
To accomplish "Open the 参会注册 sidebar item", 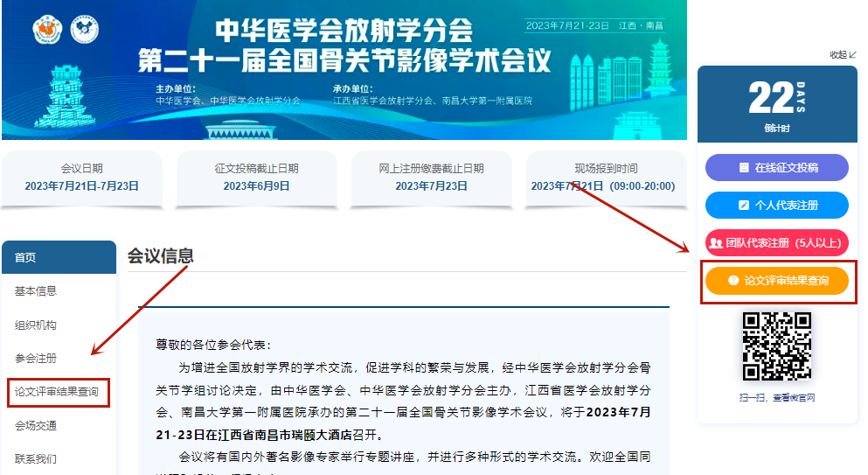I will pyautogui.click(x=36, y=359).
